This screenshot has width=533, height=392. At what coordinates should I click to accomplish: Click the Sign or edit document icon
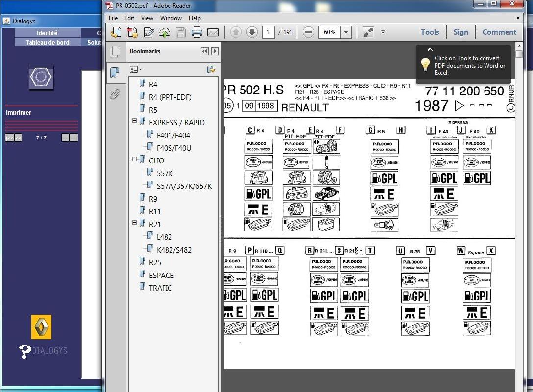click(148, 32)
